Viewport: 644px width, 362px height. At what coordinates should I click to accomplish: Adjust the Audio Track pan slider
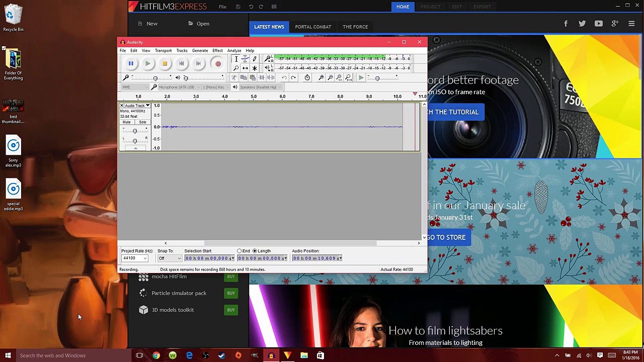point(134,140)
